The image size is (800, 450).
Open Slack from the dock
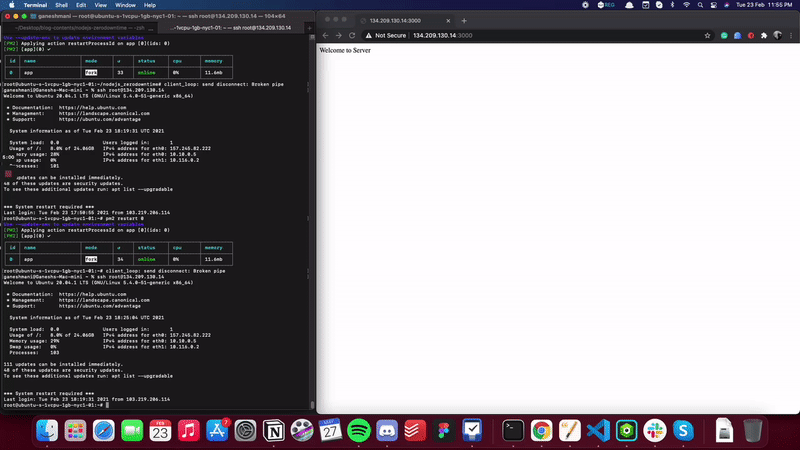655,430
